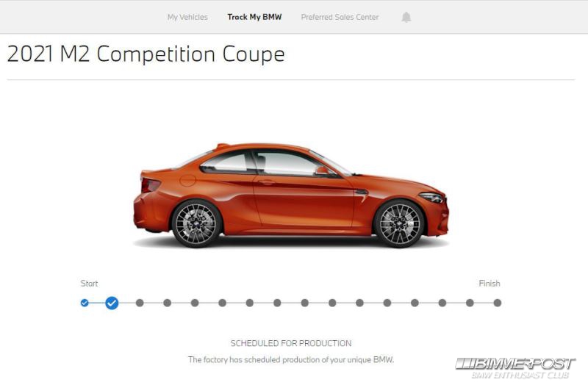Click the first completed Start checkpoint
Screen dimensions: 588x385
(85, 303)
